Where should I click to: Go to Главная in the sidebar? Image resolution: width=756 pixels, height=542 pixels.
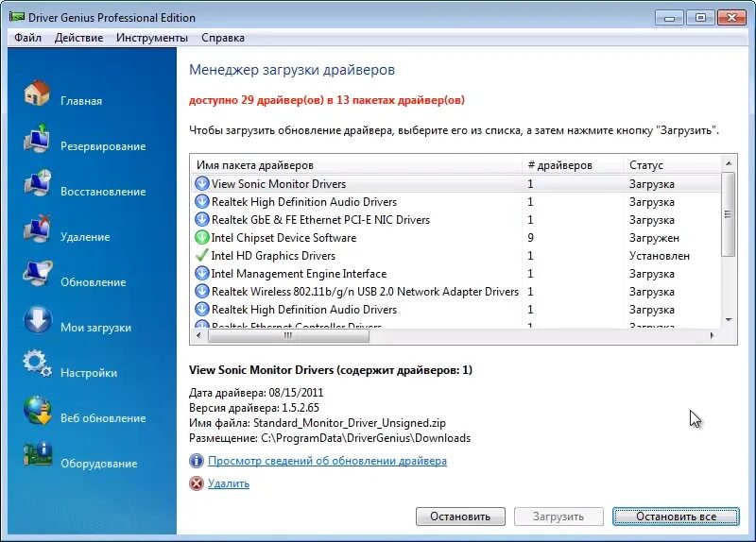(81, 101)
